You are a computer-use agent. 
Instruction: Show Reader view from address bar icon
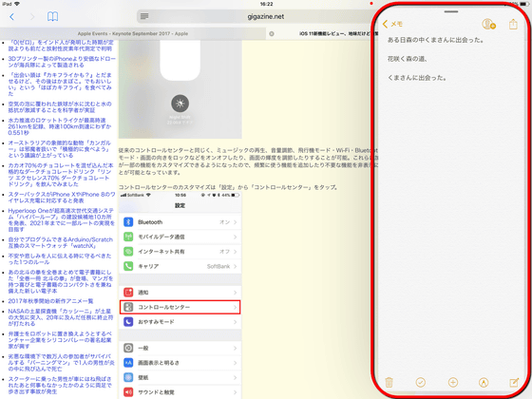144,16
